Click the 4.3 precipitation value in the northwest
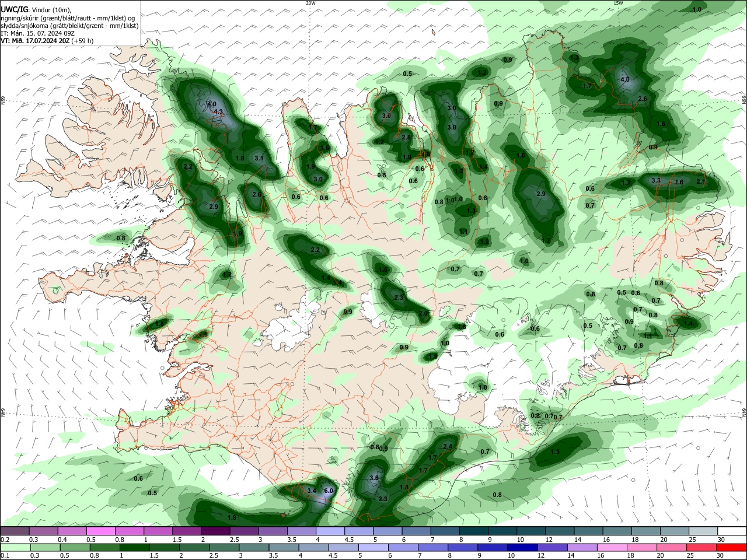Image resolution: width=747 pixels, height=560 pixels. pos(218,111)
